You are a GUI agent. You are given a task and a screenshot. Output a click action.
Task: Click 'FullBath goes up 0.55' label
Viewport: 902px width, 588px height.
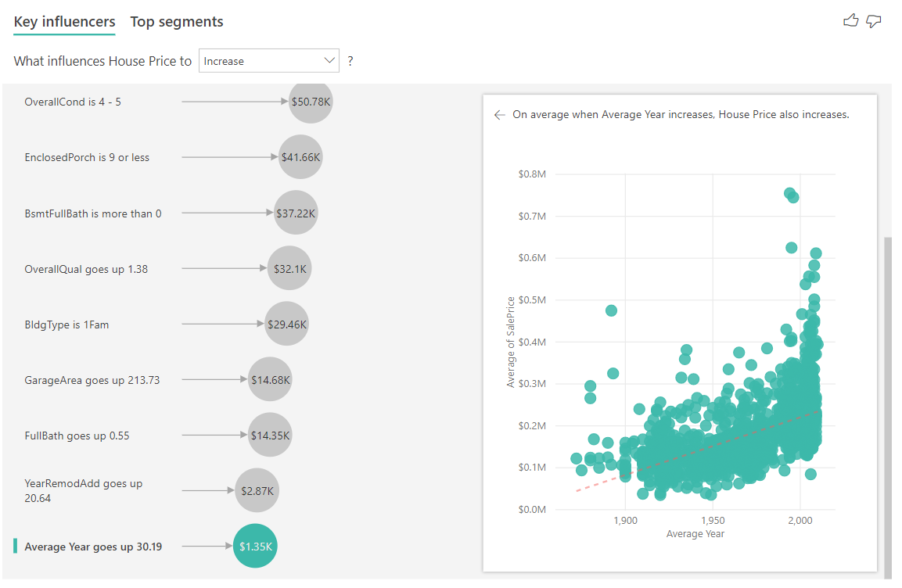77,436
